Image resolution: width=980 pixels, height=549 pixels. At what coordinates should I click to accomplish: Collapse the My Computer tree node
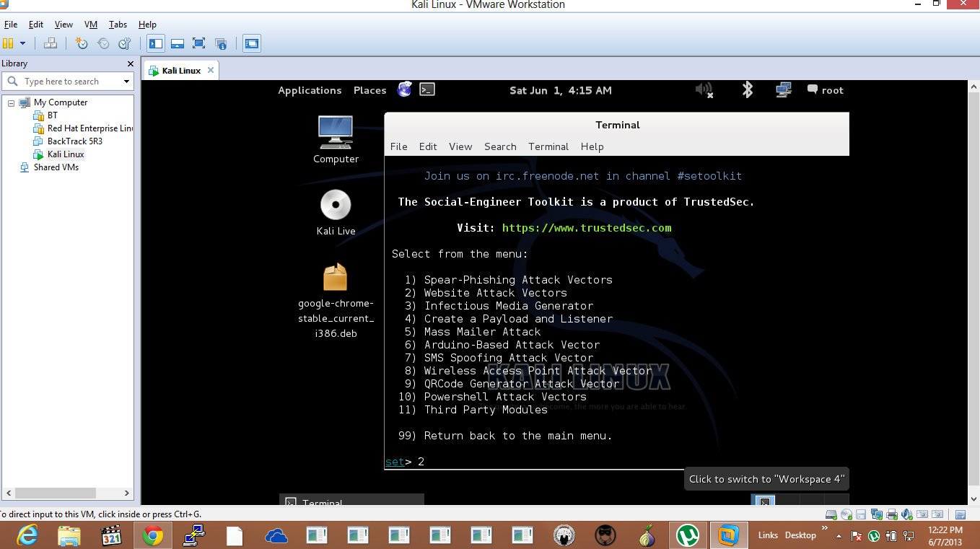(12, 102)
